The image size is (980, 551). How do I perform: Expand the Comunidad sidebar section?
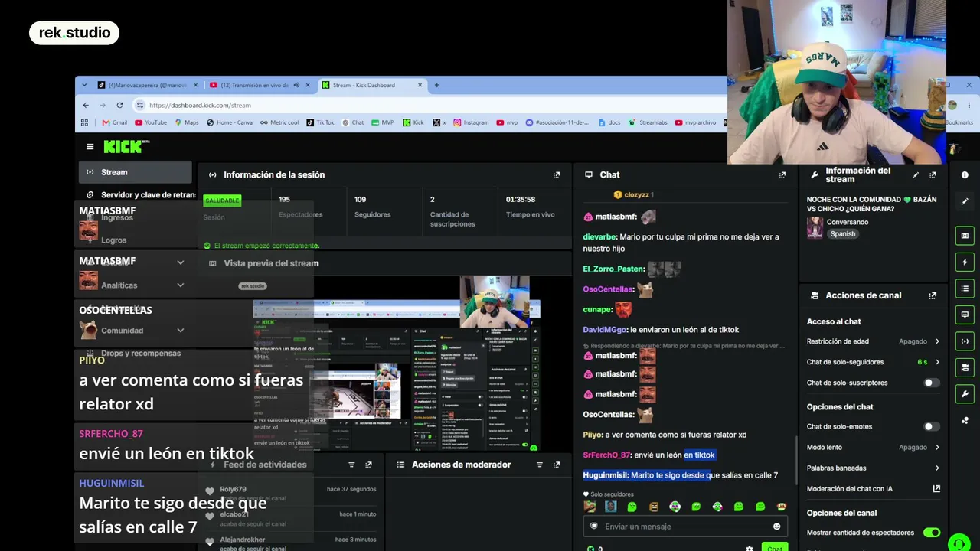tap(181, 331)
